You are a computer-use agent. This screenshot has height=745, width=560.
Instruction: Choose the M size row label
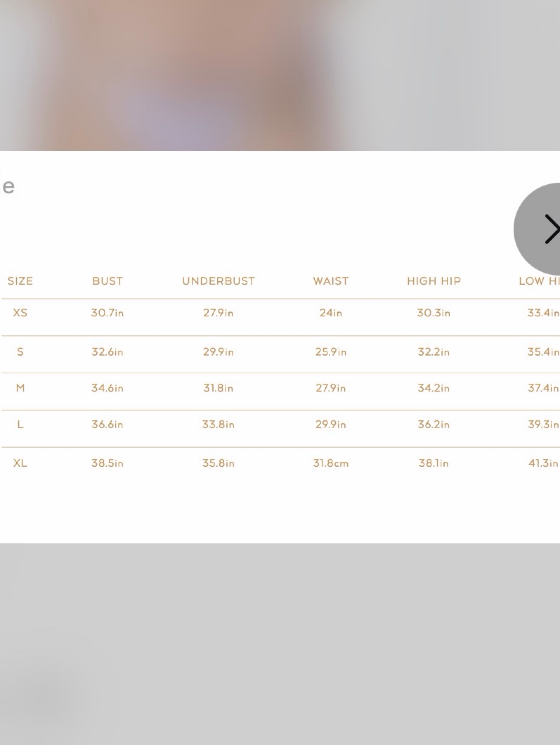click(20, 388)
